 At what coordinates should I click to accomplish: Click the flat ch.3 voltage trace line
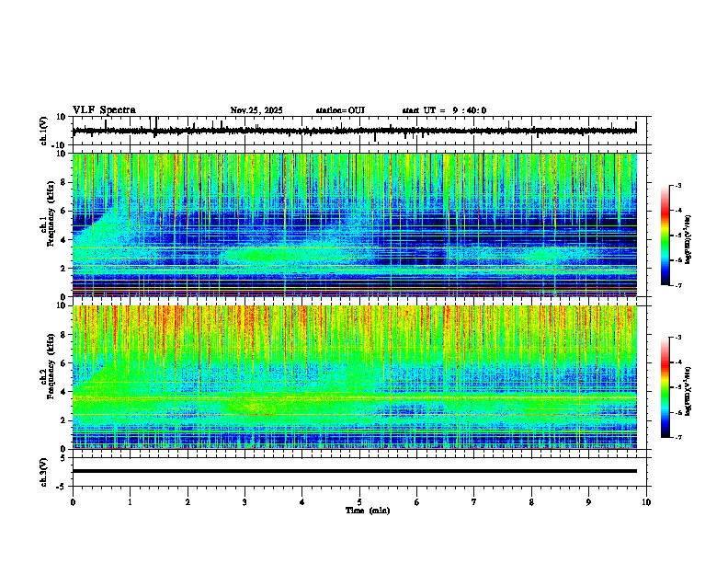coord(354,471)
